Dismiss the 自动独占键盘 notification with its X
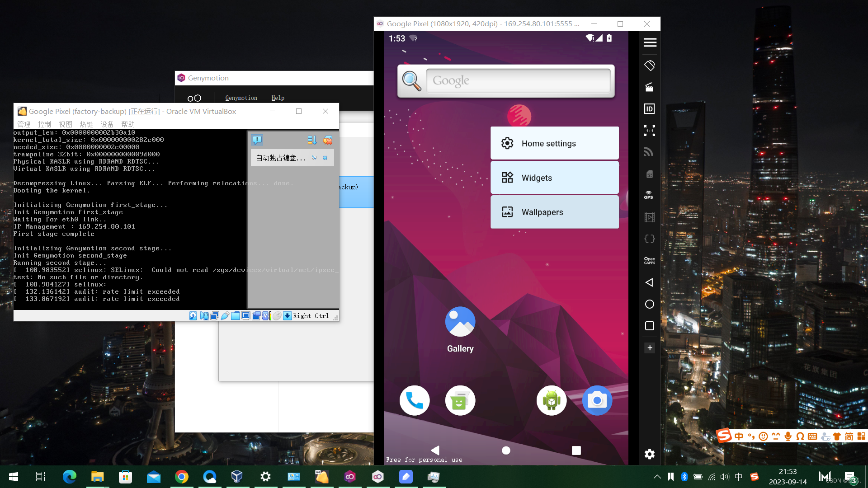868x488 pixels. (325, 158)
